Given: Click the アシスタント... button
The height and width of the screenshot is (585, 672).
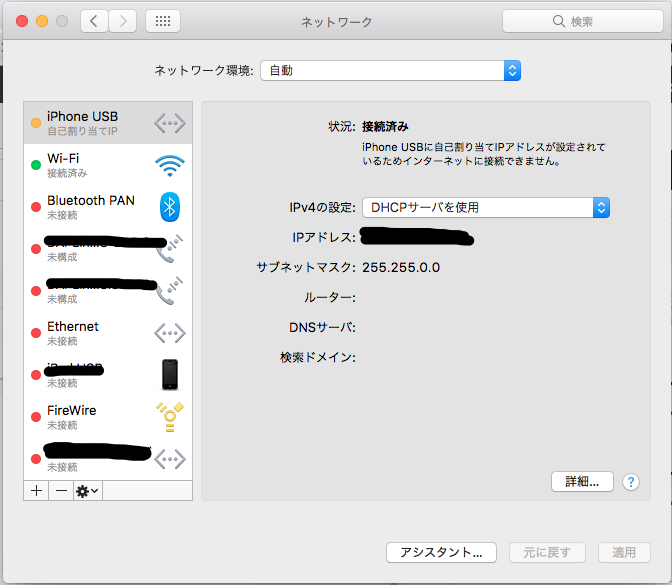Looking at the screenshot, I should 441,552.
